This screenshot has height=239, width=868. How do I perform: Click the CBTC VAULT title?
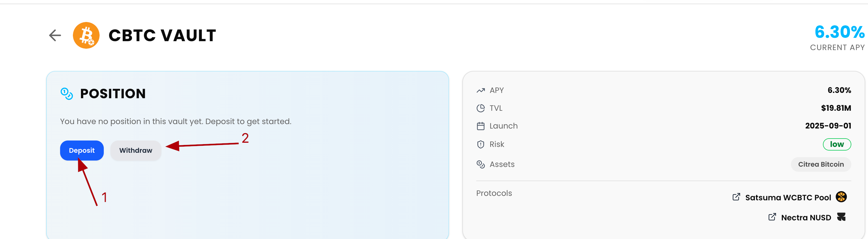(162, 35)
